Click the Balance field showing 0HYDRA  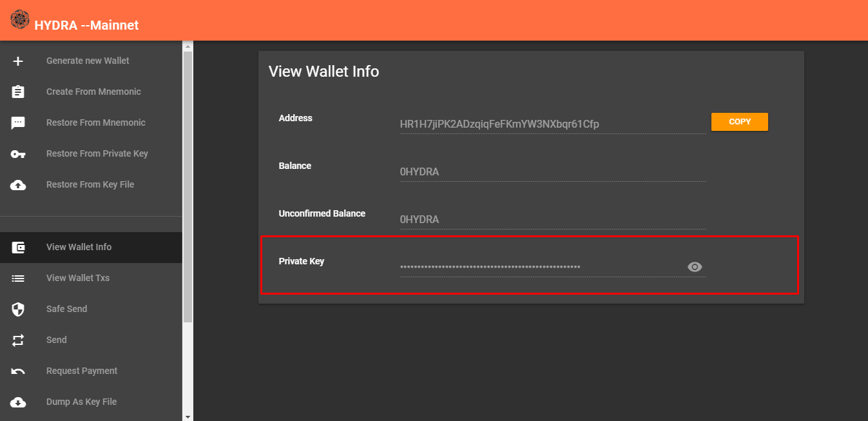[x=553, y=171]
